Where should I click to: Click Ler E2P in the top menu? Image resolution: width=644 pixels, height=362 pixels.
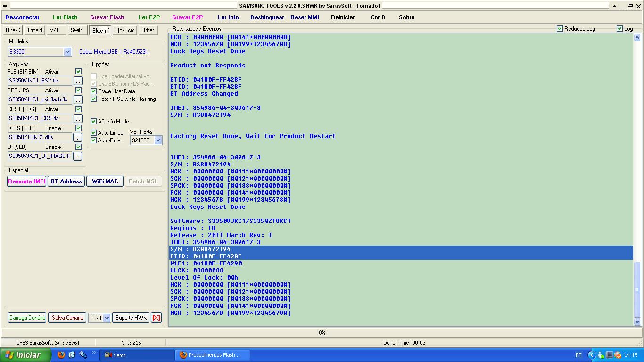coord(149,17)
